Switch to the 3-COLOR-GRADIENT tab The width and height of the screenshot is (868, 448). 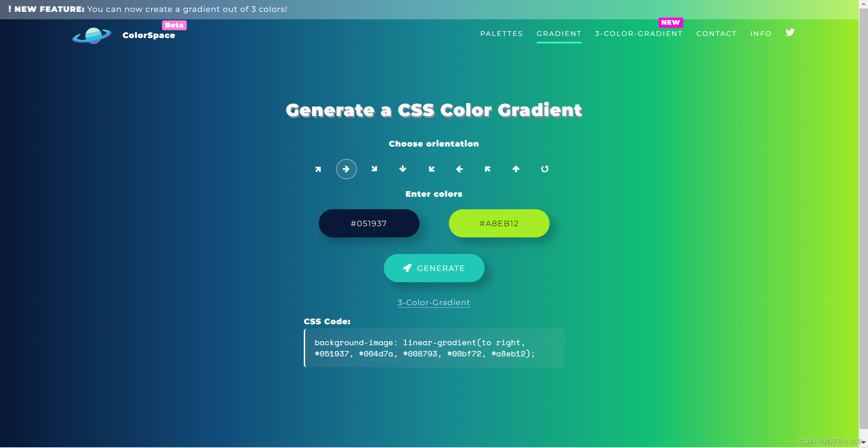(638, 33)
